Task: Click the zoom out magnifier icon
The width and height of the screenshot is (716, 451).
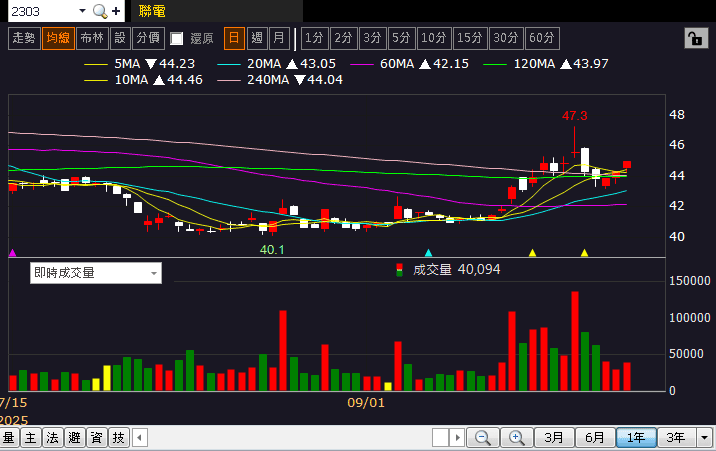Action: [x=483, y=438]
